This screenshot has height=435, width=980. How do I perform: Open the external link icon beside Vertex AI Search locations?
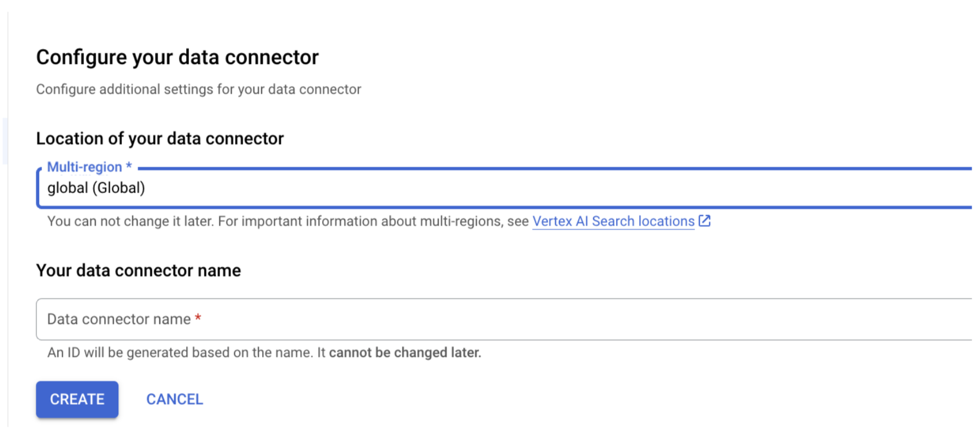point(704,221)
